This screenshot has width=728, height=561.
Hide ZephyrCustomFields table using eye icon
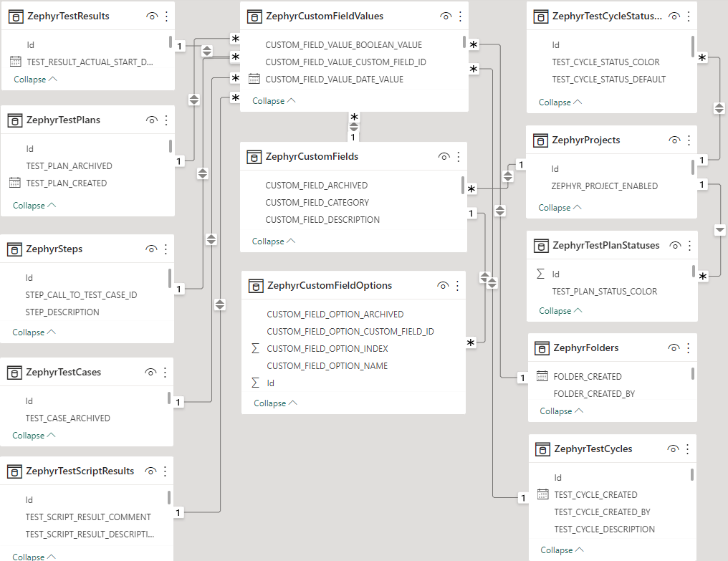point(444,156)
